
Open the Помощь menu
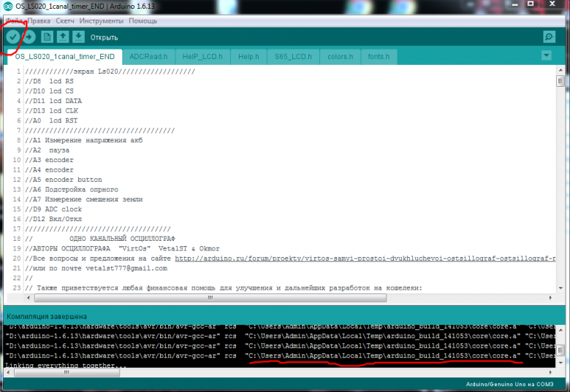pos(142,21)
